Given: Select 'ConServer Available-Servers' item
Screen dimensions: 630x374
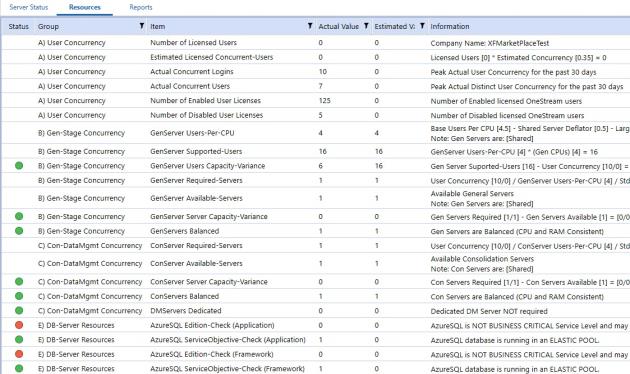Looking at the screenshot, I should pyautogui.click(x=196, y=263).
